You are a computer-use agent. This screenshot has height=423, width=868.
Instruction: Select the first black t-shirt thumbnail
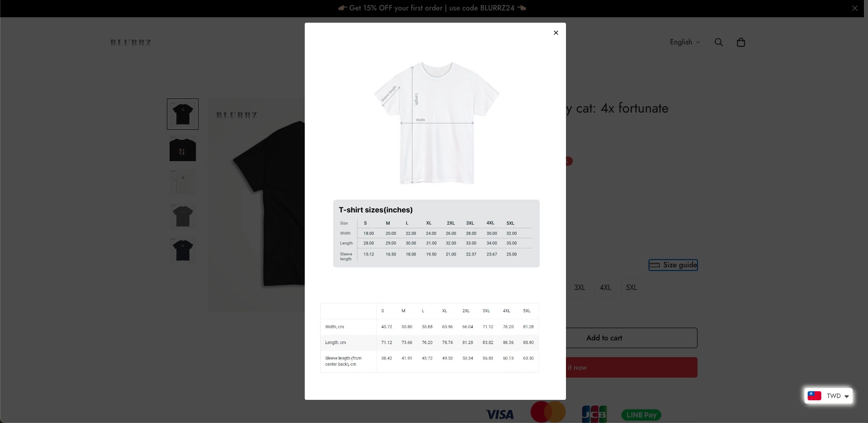(x=183, y=114)
